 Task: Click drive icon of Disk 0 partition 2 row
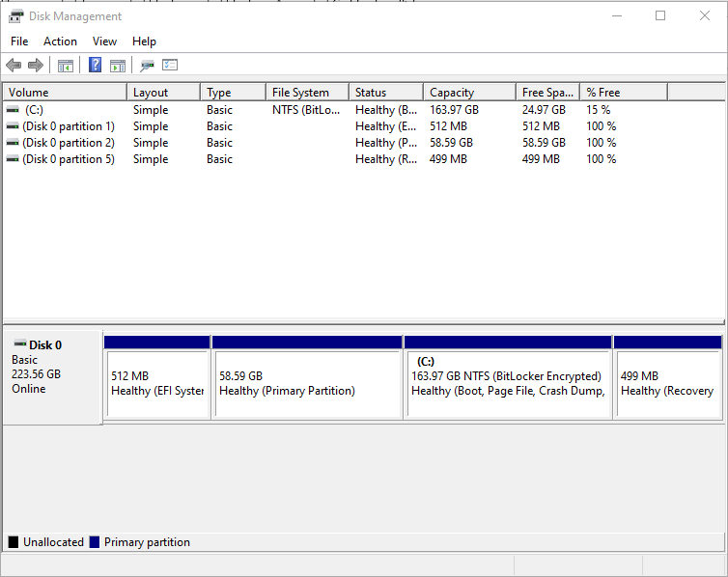(13, 143)
